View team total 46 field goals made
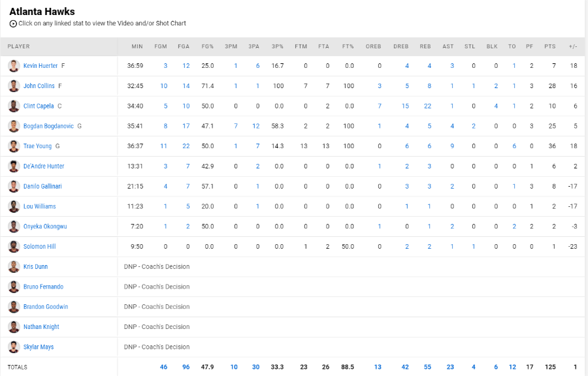The image size is (588, 376). [x=163, y=367]
